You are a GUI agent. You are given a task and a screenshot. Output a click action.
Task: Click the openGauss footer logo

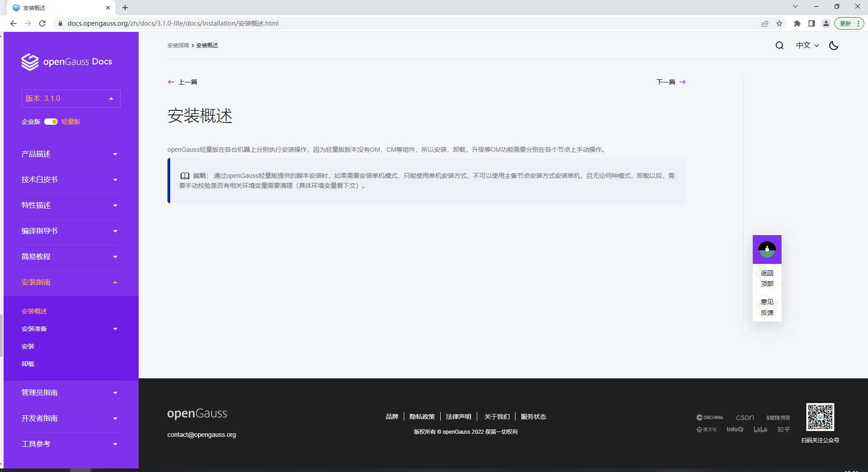point(197,413)
